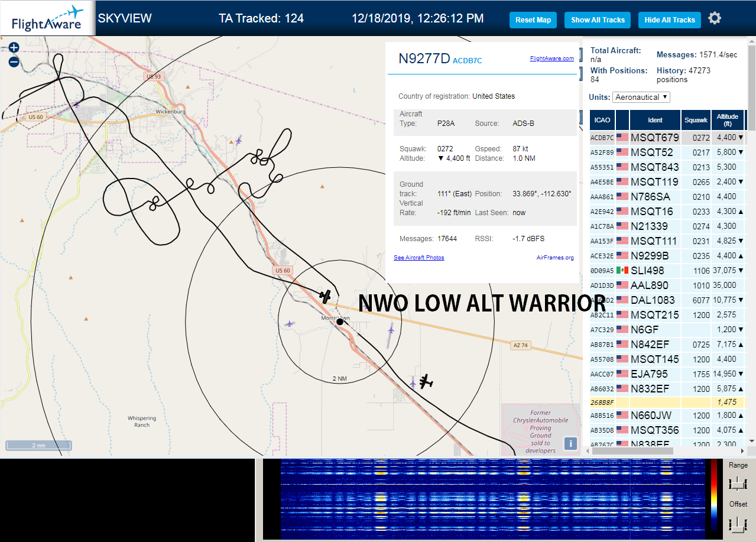Click the Wickenburg town label on map
This screenshot has height=542, width=756.
click(171, 111)
